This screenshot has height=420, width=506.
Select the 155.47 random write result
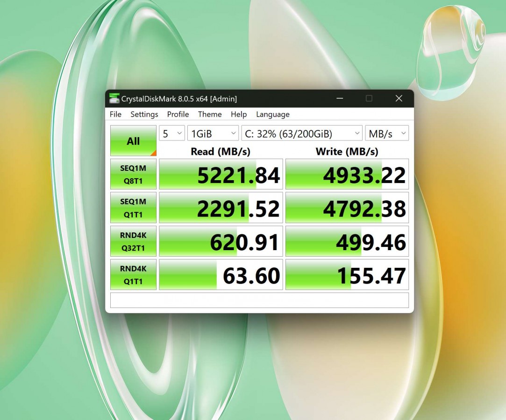347,274
